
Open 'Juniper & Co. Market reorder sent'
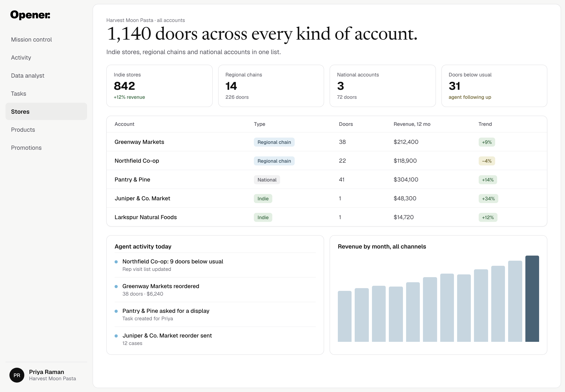click(215, 339)
